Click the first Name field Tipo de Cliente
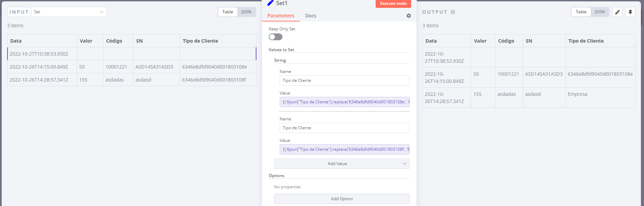Viewport: 644px width, 206px height. (345, 80)
